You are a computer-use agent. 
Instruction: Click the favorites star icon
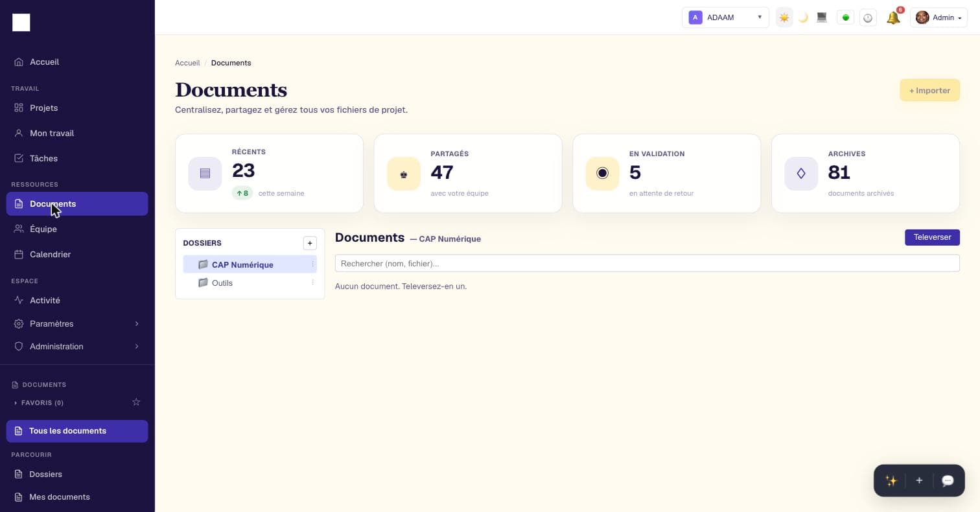[136, 402]
